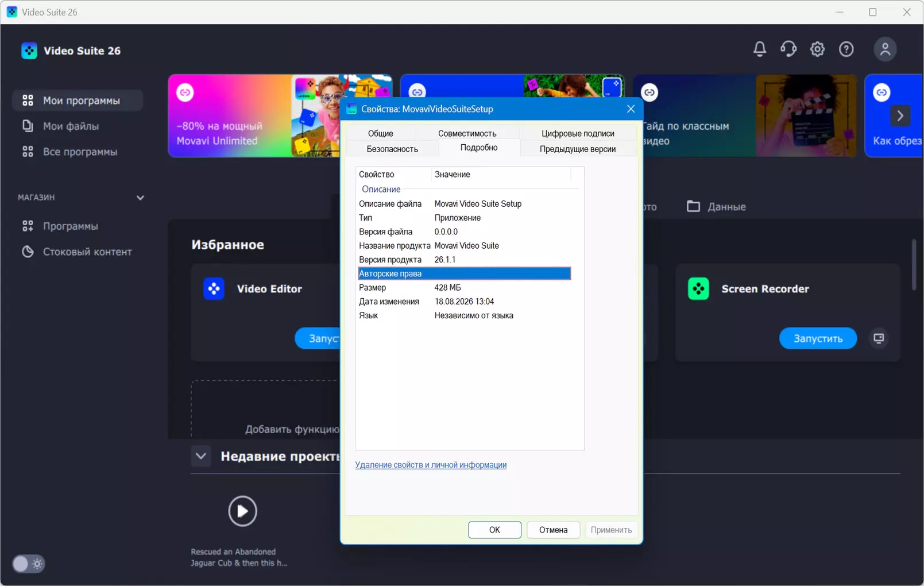Viewport: 924px width, 586px height.
Task: Open Мои программы in sidebar
Action: pyautogui.click(x=78, y=101)
